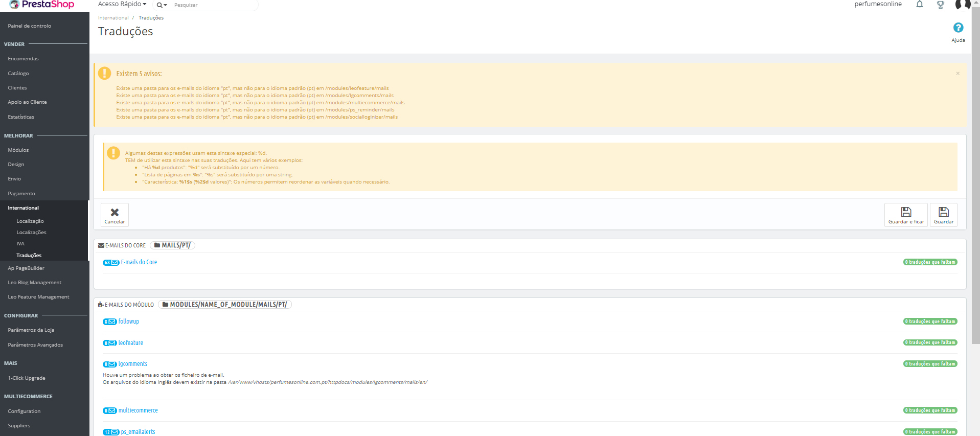Expand the E-mails do Core section
The height and width of the screenshot is (436, 980).
139,262
